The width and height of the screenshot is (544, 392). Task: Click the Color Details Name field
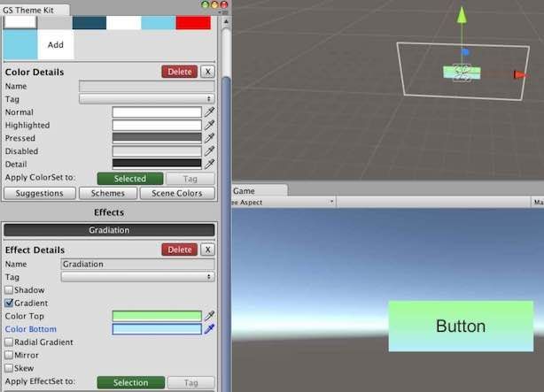tap(147, 86)
